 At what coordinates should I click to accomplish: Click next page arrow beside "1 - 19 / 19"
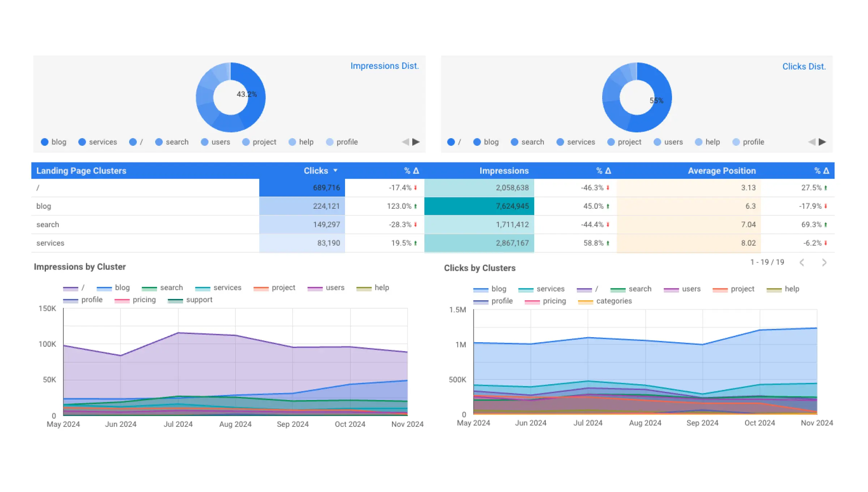coord(825,262)
